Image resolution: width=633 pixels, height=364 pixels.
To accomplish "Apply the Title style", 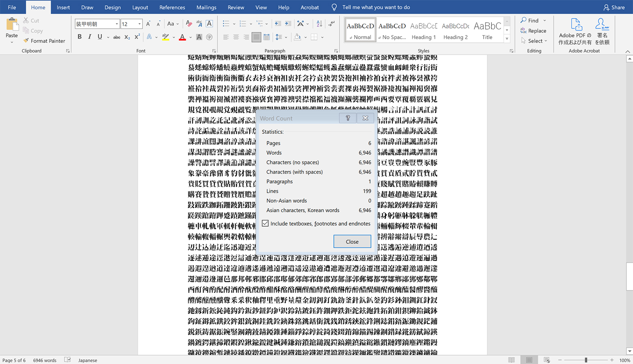I will click(487, 30).
